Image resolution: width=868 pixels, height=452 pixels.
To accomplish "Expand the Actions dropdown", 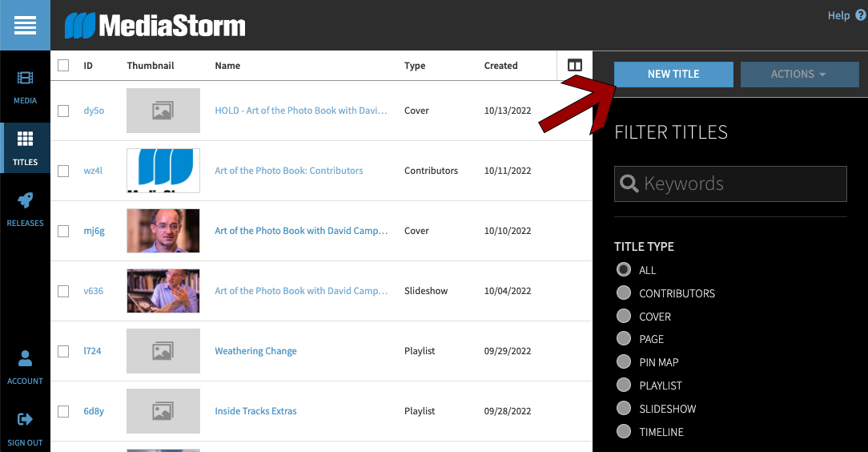I will (799, 75).
